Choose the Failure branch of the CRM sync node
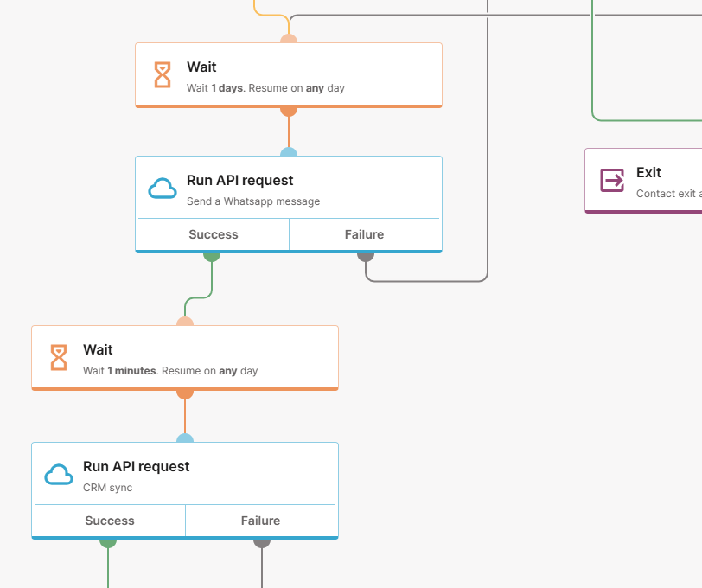 click(260, 521)
